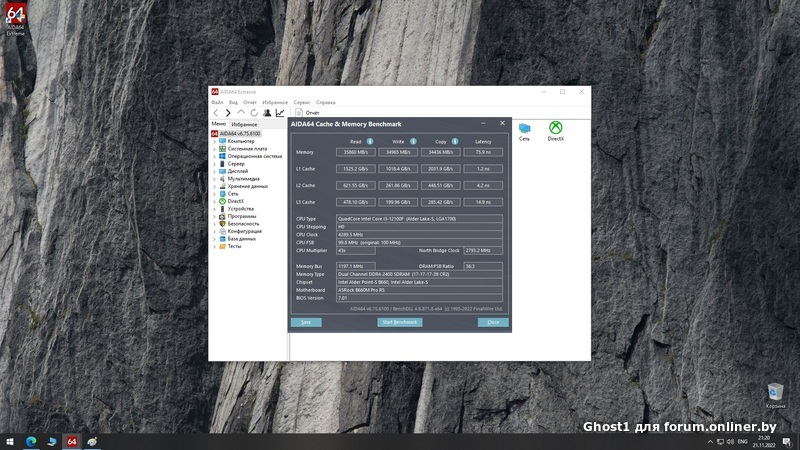Expand the Тесты tree node
This screenshot has height=450, width=800.
pos(214,246)
